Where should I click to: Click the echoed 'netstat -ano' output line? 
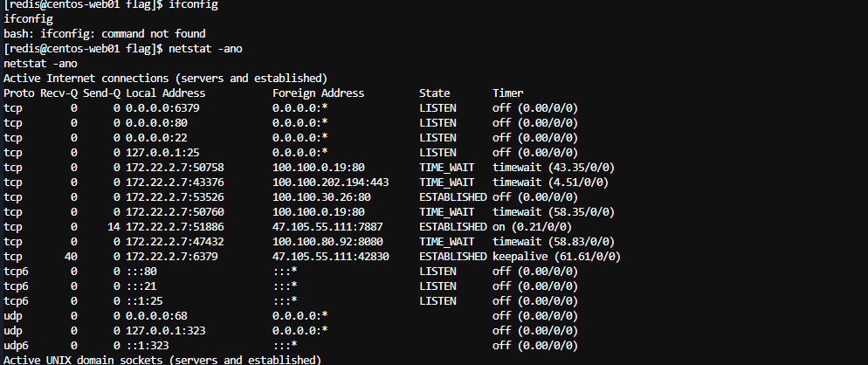pos(40,64)
